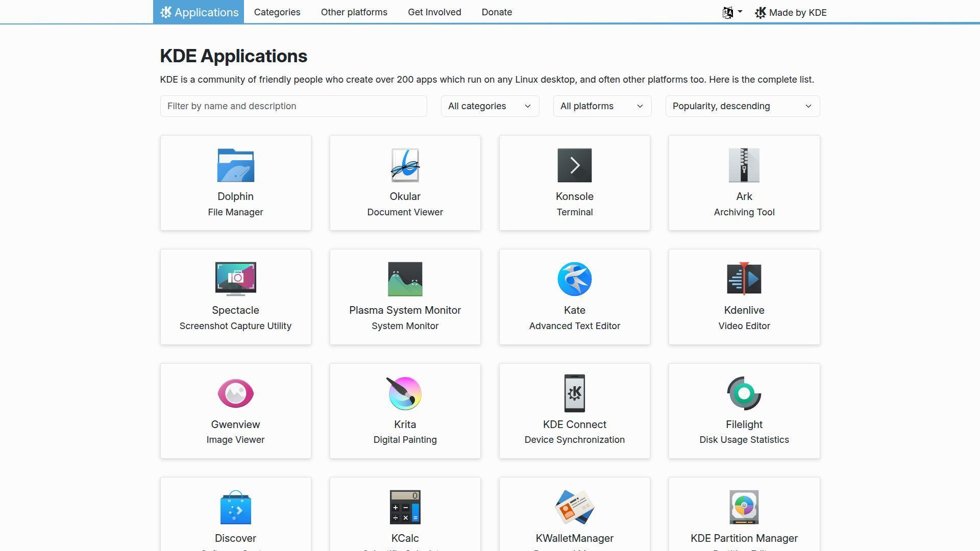Select the Krita digital painting icon

(405, 393)
